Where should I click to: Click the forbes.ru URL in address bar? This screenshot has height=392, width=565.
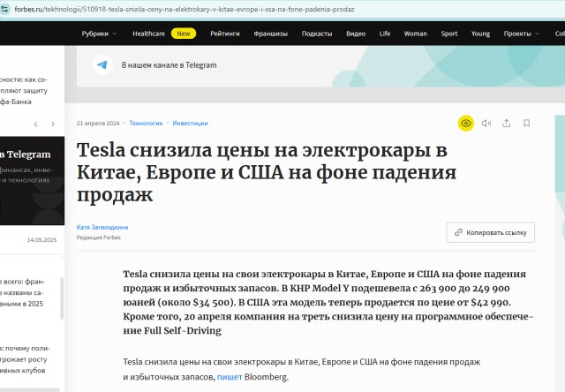click(185, 10)
